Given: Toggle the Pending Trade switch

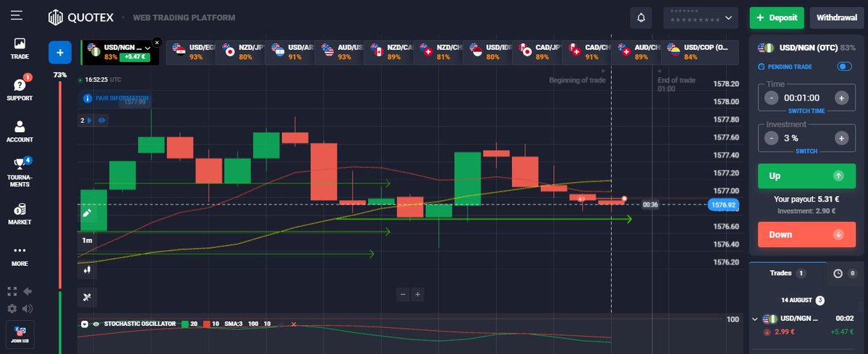Looking at the screenshot, I should pos(844,66).
